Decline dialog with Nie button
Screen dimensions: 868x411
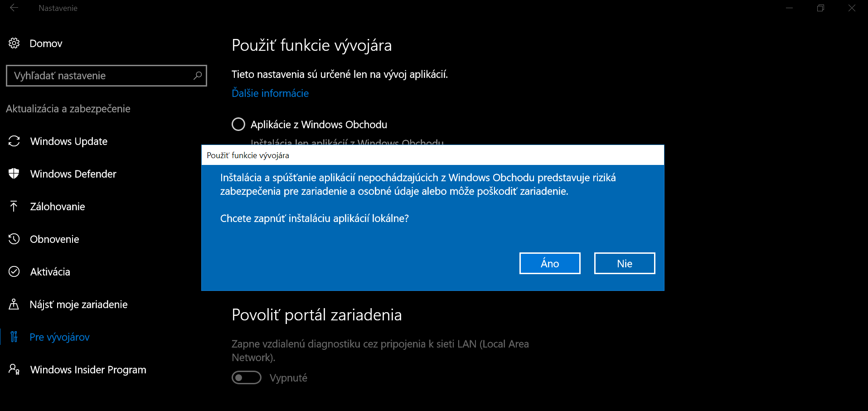click(625, 263)
